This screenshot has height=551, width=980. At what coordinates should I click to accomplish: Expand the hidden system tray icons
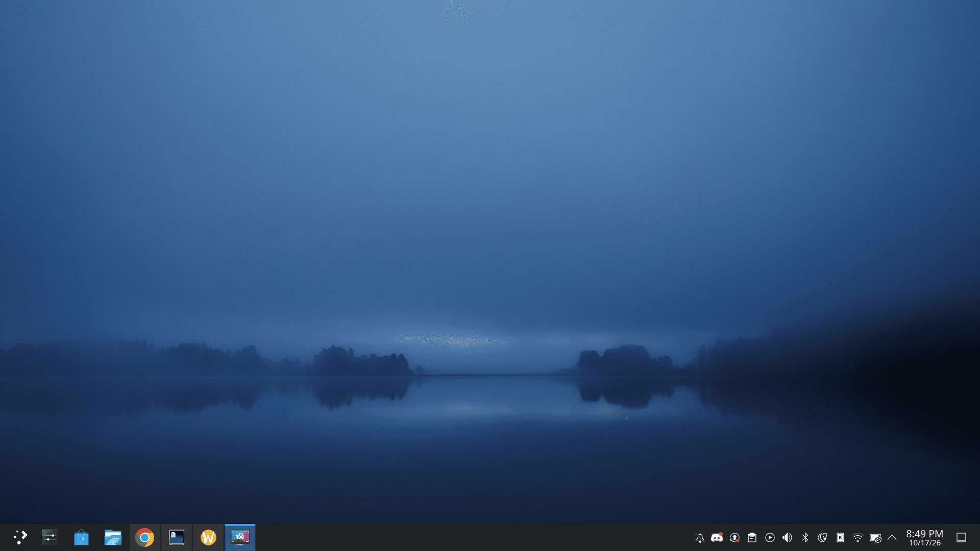pos(892,538)
